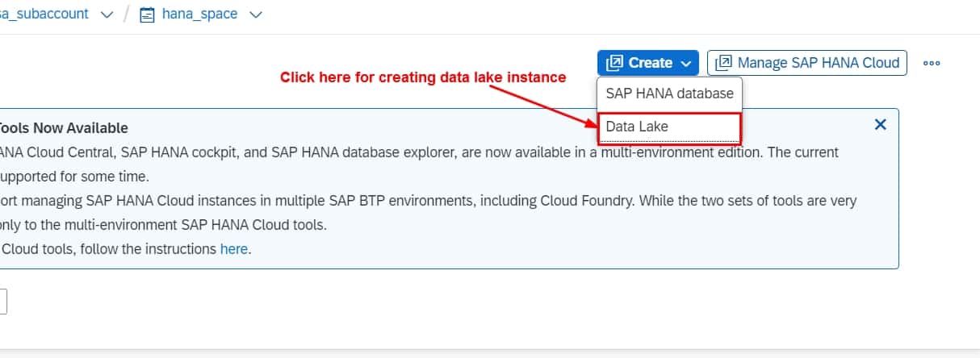Click the launch icon beside Manage SAP HANA Cloud
The image size is (980, 358).
723,63
